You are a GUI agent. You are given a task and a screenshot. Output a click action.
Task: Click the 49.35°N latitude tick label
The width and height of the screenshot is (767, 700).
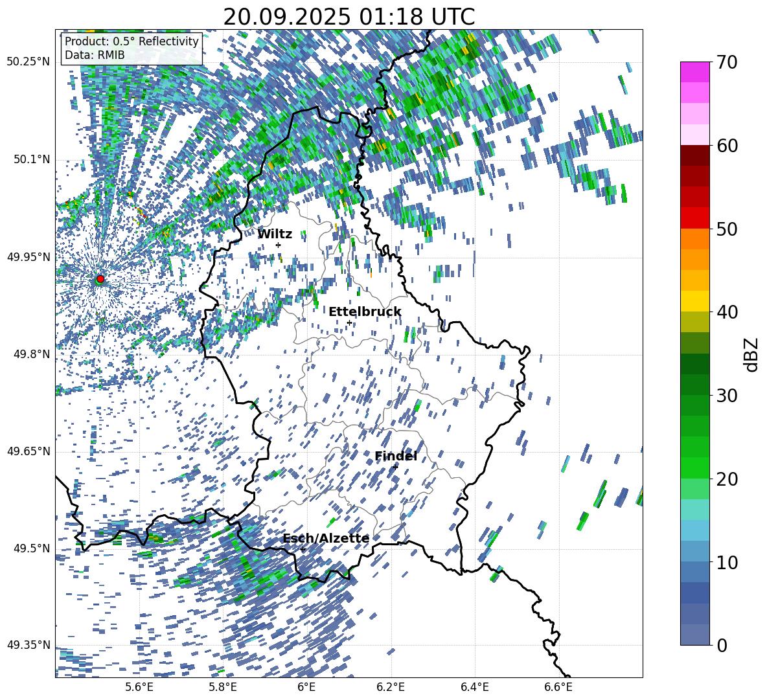coord(29,645)
